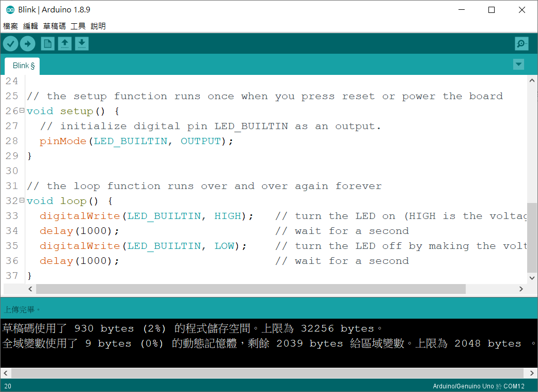Click the Arduino logo in the title bar
Screen dimensions: 538x392
(x=9, y=9)
